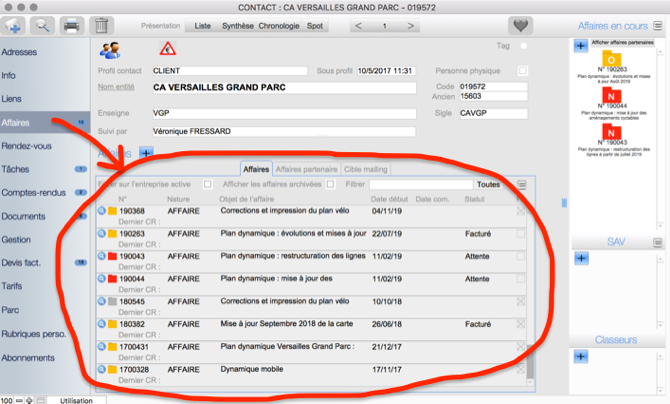
Task: Click the printer icon in toolbar
Action: [x=72, y=25]
